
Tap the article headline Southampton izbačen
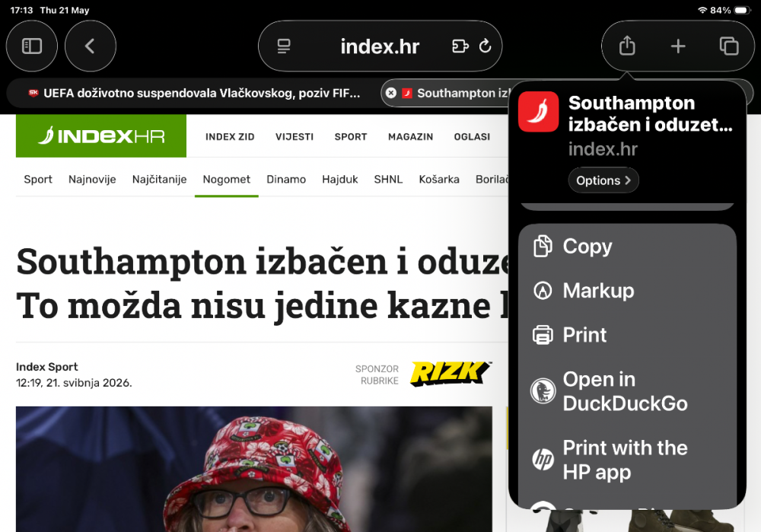(x=262, y=284)
